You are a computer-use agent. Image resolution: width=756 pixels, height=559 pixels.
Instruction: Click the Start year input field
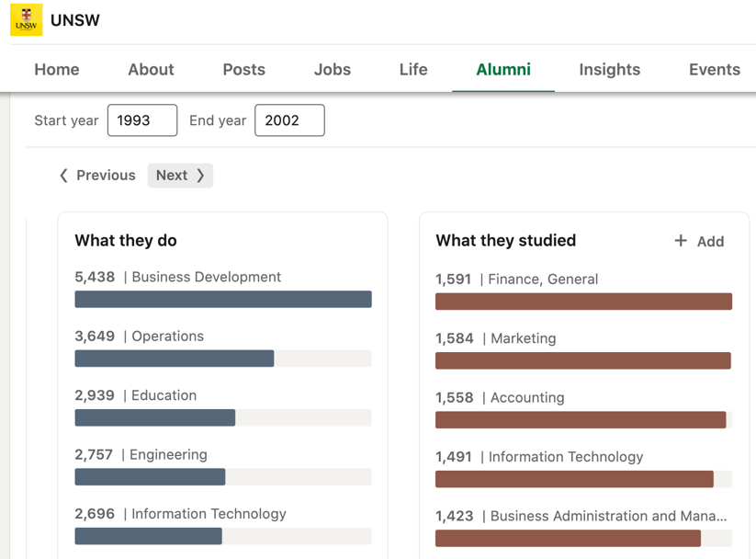coord(142,120)
